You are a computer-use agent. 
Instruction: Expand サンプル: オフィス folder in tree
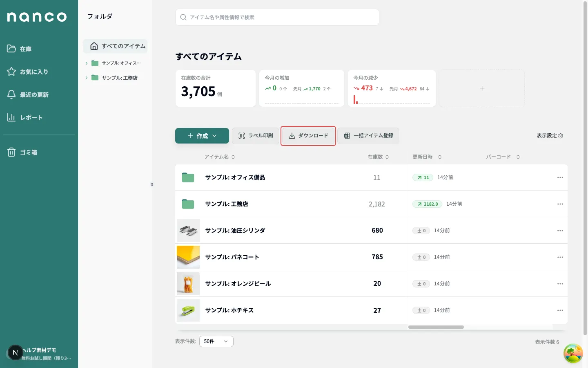[x=87, y=63]
